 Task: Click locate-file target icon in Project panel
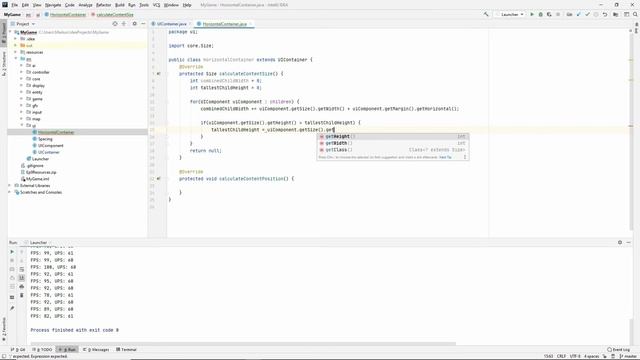(x=115, y=24)
